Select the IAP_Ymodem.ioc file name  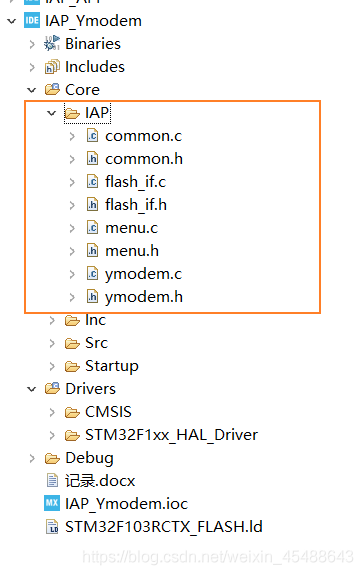pyautogui.click(x=126, y=503)
